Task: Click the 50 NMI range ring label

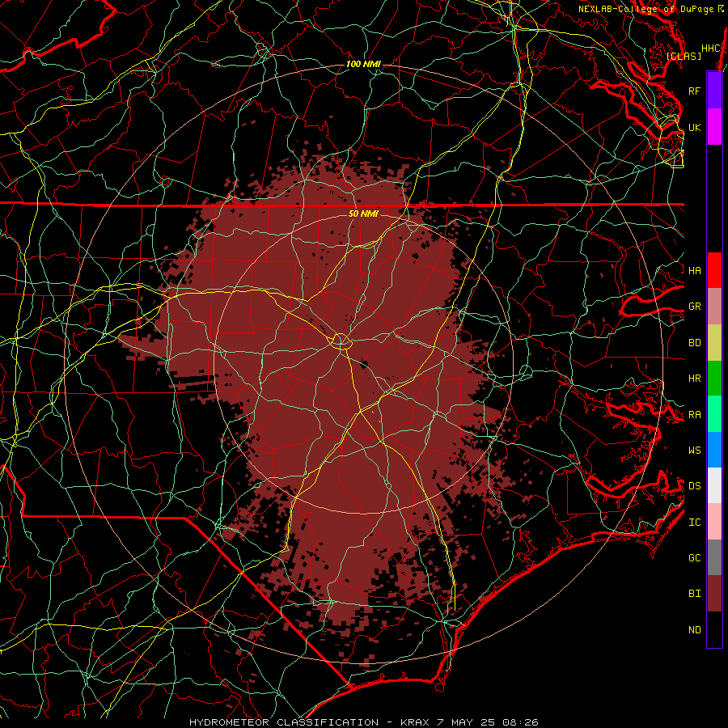Action: (x=363, y=214)
